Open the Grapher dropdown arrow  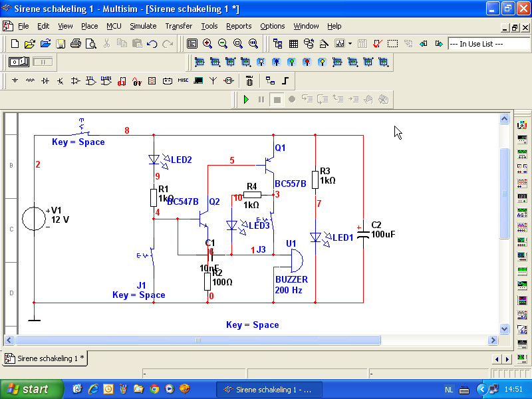coord(350,44)
